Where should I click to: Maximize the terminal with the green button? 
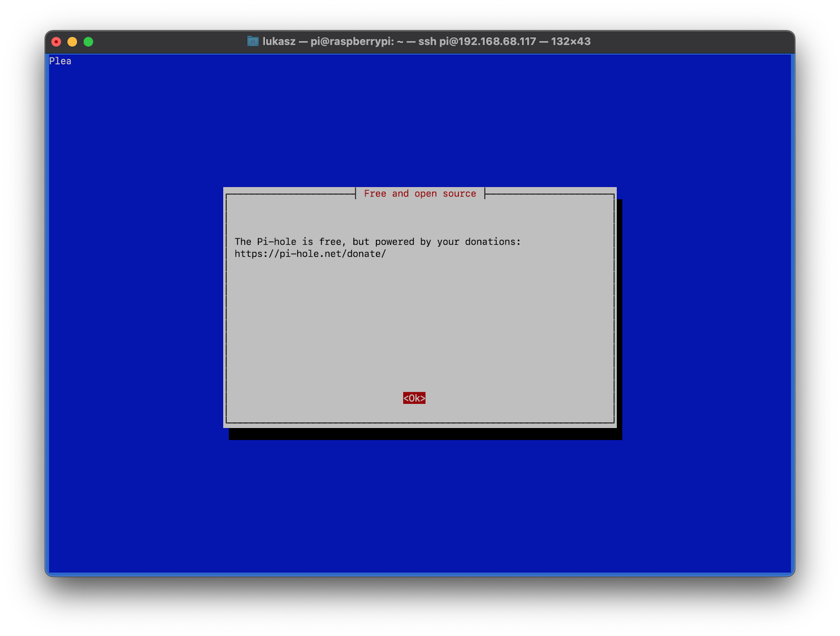pos(88,41)
